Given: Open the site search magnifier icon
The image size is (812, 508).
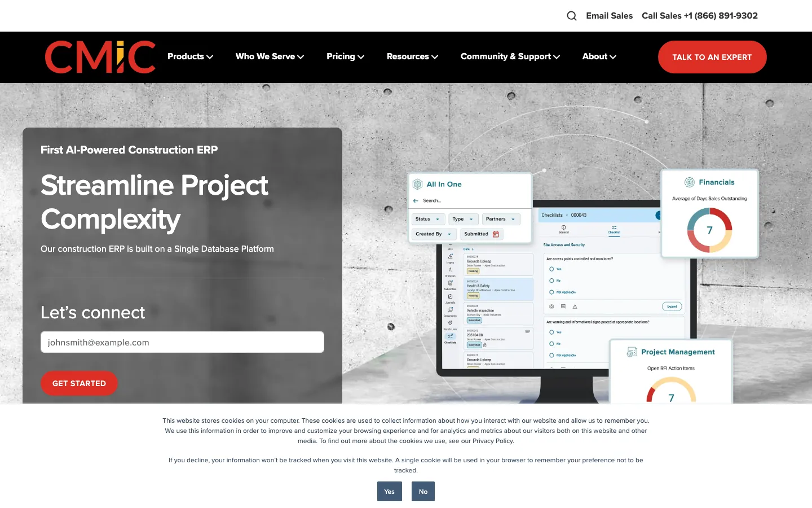Looking at the screenshot, I should pos(572,16).
